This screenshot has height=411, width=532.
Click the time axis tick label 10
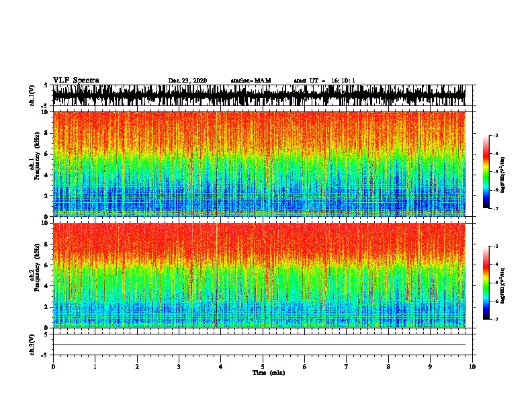tap(472, 367)
